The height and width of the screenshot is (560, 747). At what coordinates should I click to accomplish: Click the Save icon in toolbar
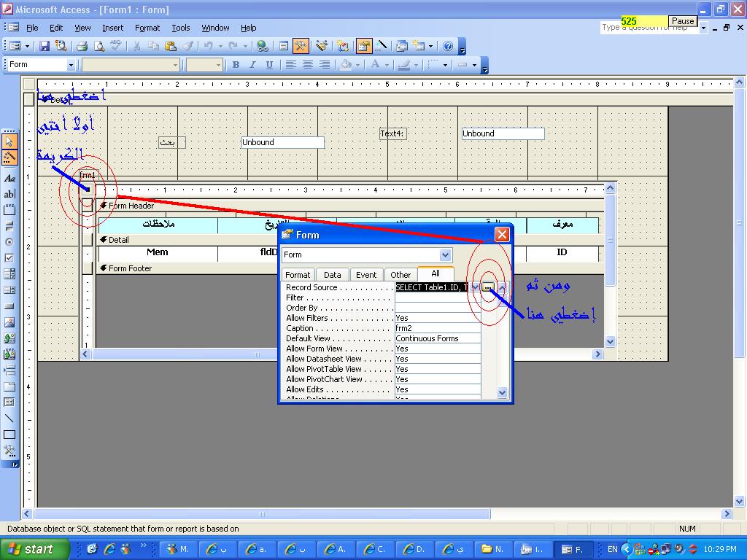point(44,46)
